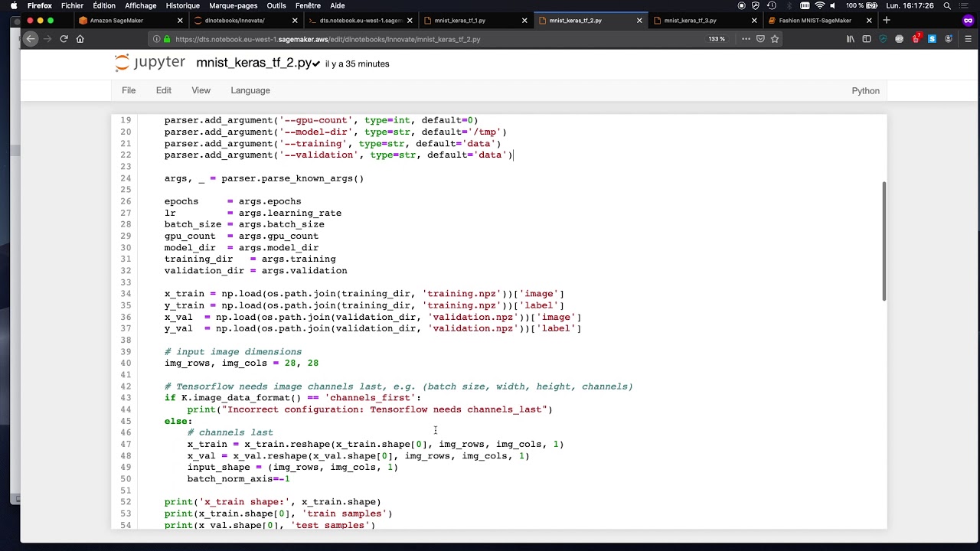Open the Jupyter View menu
Image resolution: width=980 pixels, height=551 pixels.
click(201, 90)
